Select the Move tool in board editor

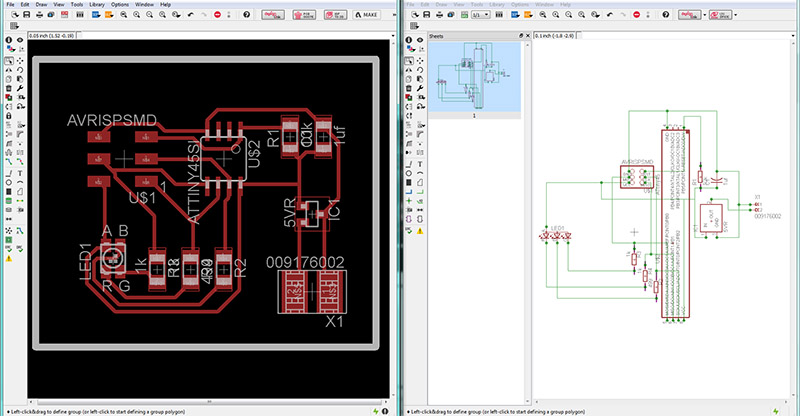[20, 60]
